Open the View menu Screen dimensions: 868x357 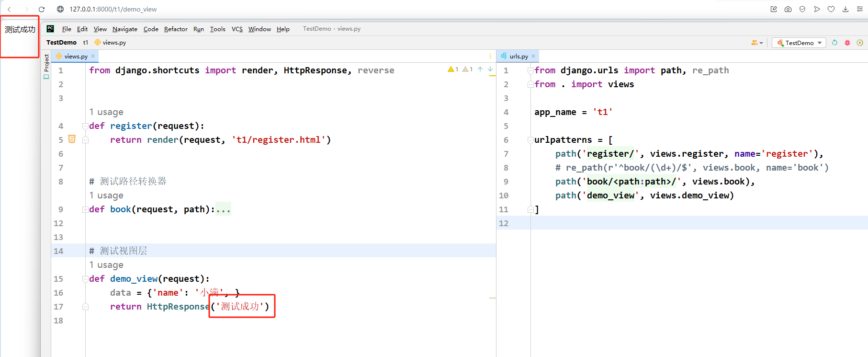pos(100,29)
